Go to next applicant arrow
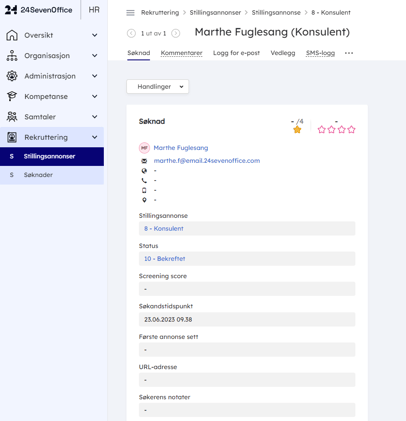The image size is (406, 421). [176, 33]
